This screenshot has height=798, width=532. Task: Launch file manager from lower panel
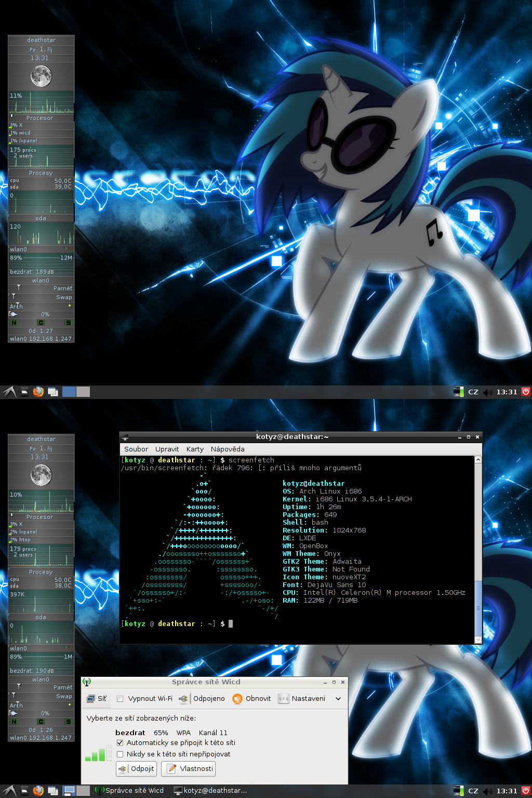coord(24,791)
